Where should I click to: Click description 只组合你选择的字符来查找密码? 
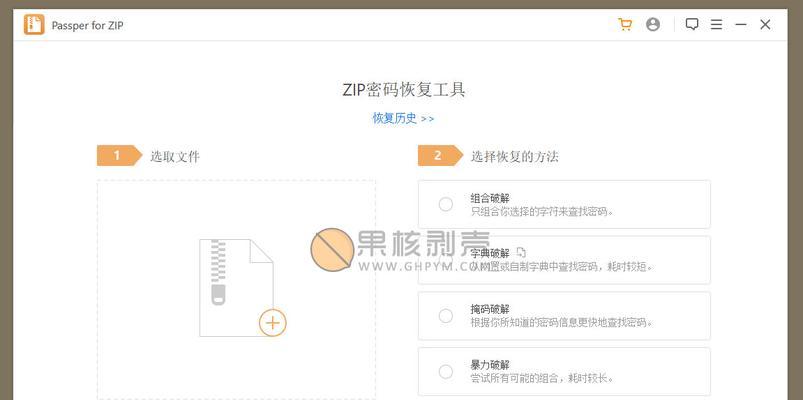[x=542, y=211]
